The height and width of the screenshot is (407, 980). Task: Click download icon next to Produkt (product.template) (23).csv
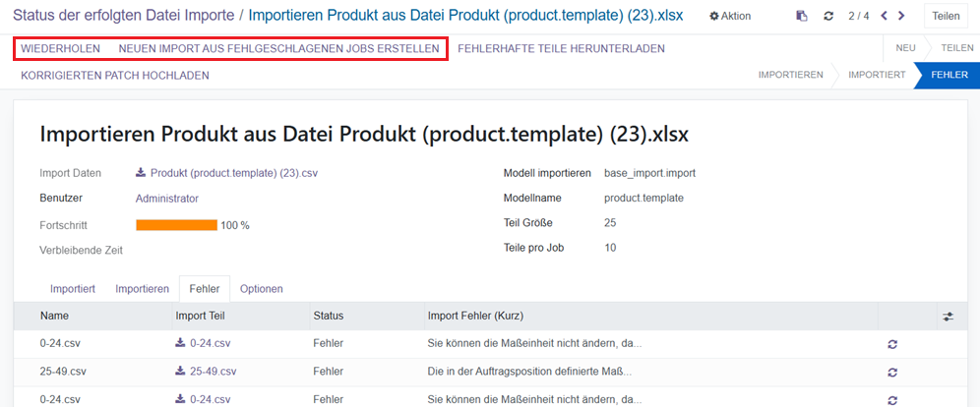(141, 173)
